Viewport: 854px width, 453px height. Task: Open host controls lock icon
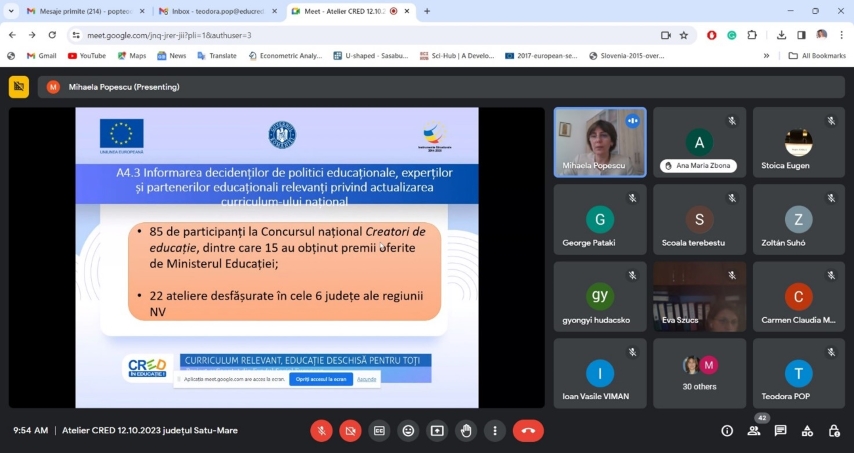(x=833, y=431)
